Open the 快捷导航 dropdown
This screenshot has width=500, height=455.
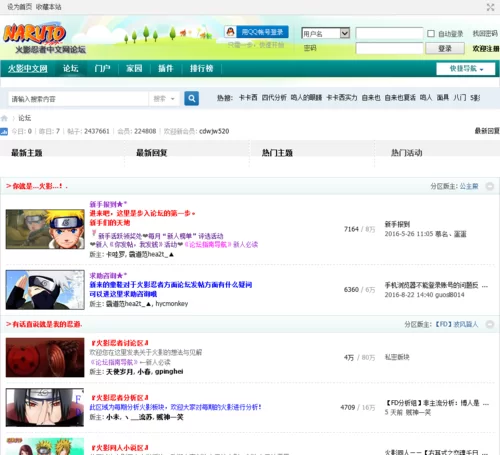pyautogui.click(x=466, y=69)
